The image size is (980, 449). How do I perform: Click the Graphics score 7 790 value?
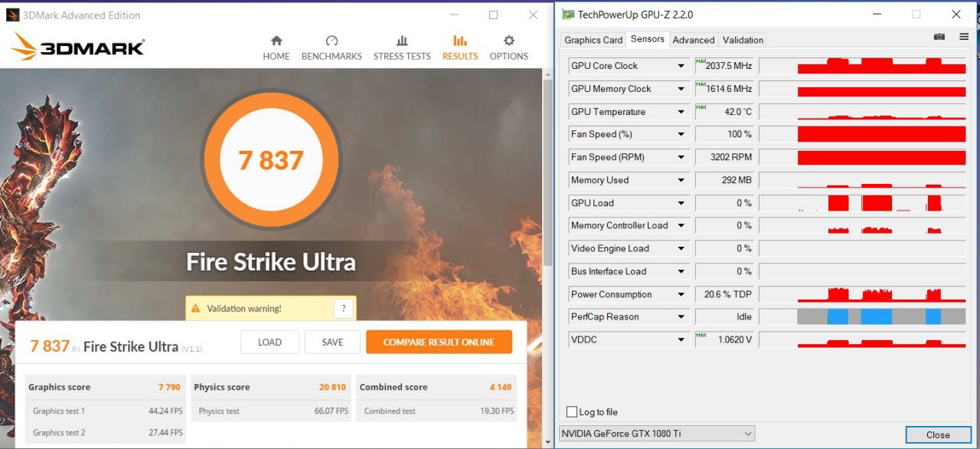pos(169,387)
